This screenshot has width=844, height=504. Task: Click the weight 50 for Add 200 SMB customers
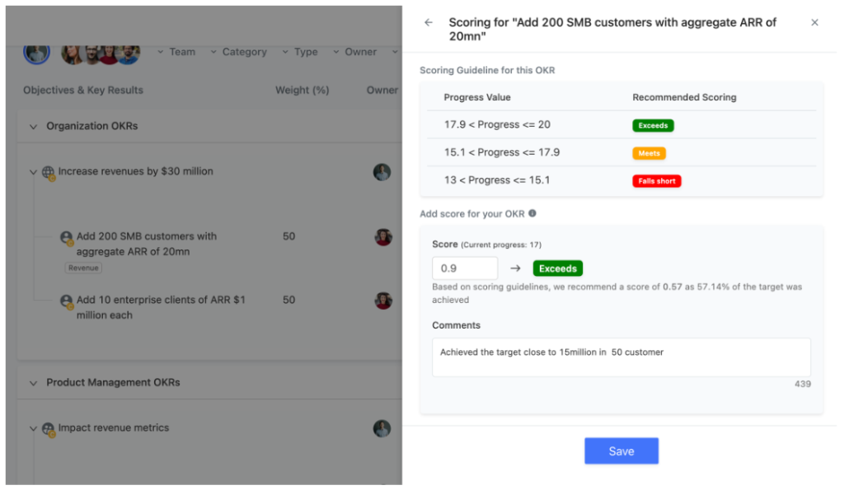click(289, 236)
